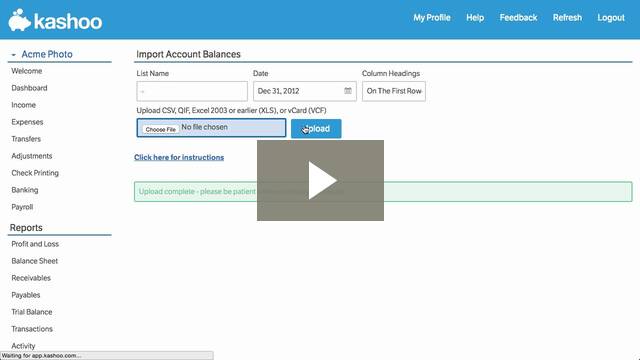Play the video using the center play button
This screenshot has width=640, height=360.
(320, 180)
